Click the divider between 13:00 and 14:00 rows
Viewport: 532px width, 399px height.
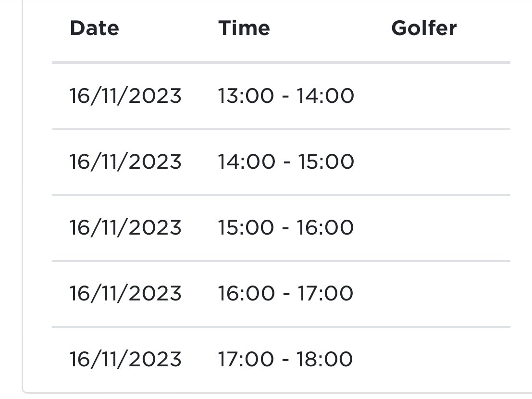[281, 129]
